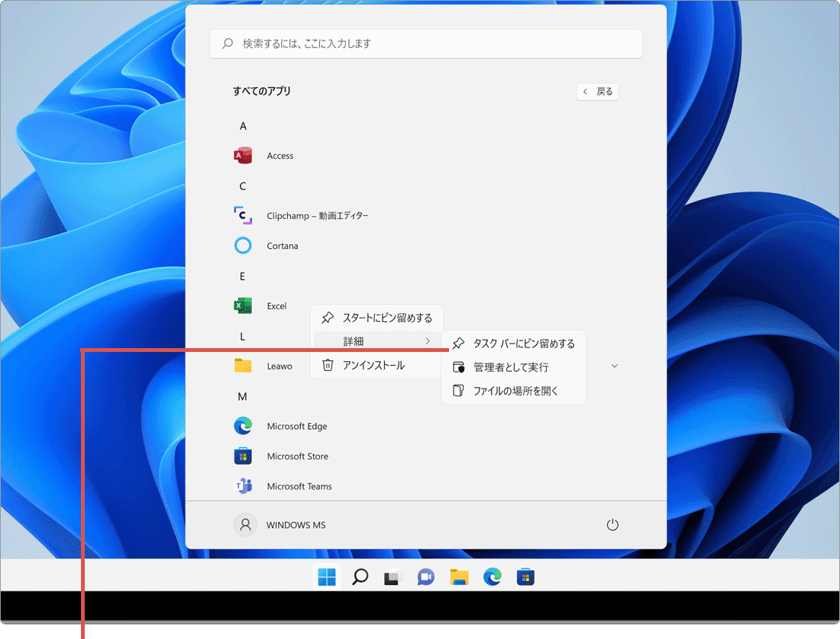Open File Explorer from the taskbar
Image resolution: width=840 pixels, height=639 pixels.
tap(459, 577)
